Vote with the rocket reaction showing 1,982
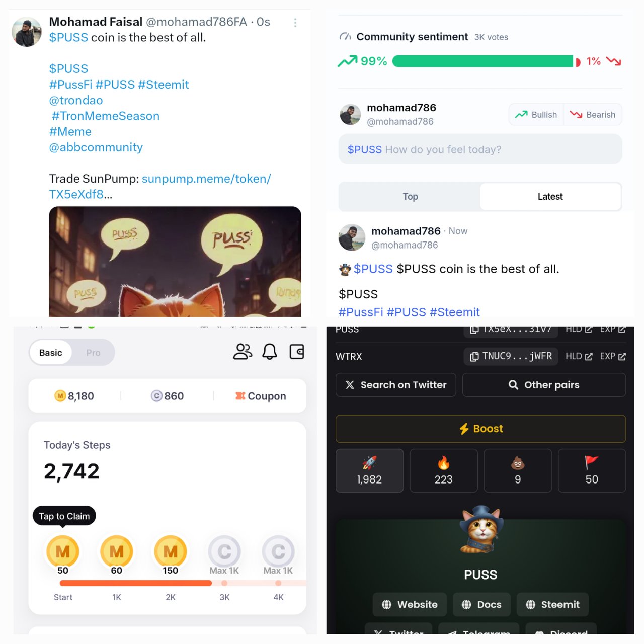This screenshot has height=644, width=644. tap(369, 470)
